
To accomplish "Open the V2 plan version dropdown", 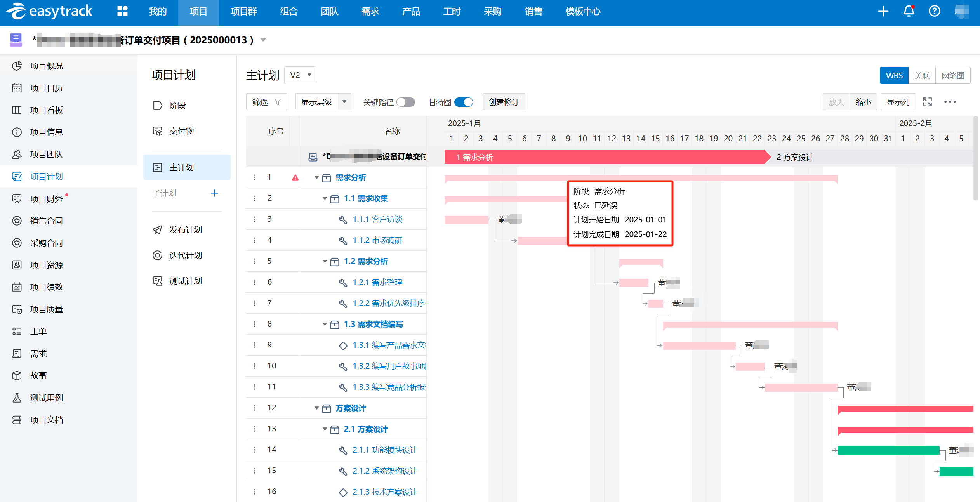I will pyautogui.click(x=301, y=75).
